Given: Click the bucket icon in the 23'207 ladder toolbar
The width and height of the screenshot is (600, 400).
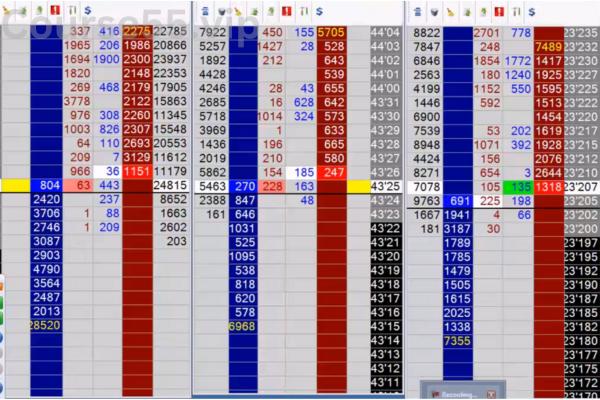Looking at the screenshot, I should [x=434, y=12].
